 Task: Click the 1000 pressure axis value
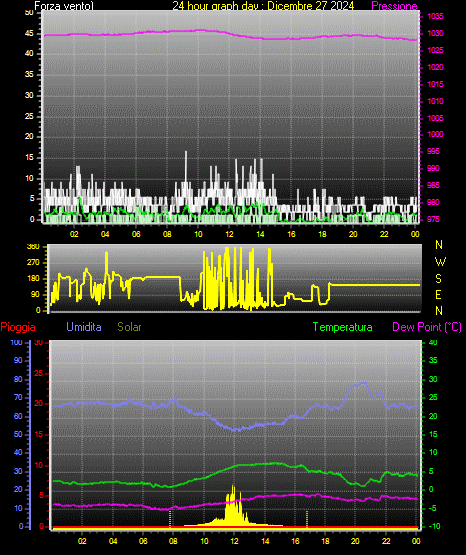[x=435, y=135]
